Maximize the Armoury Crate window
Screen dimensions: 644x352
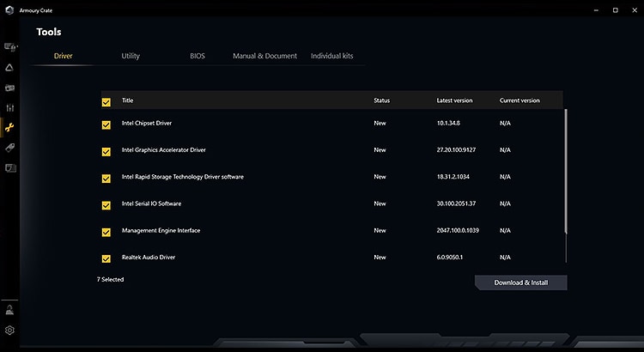coord(616,10)
